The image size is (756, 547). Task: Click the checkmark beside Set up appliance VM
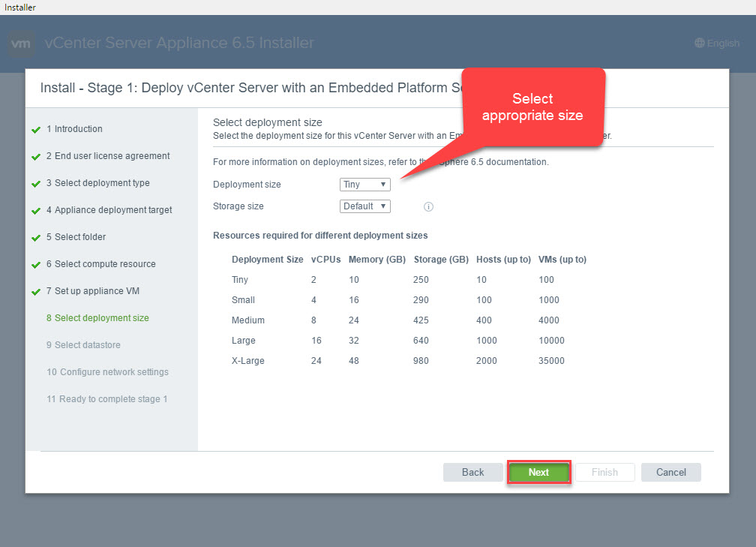tap(36, 292)
